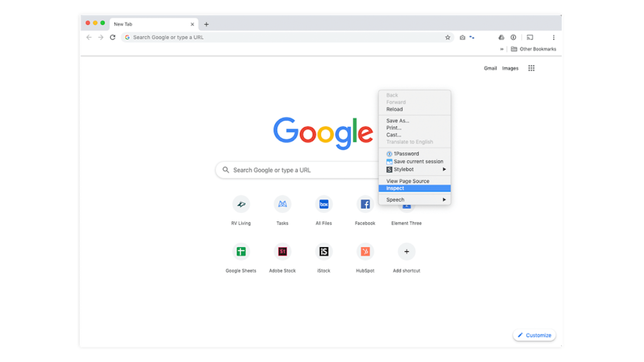Open the HubSpot shortcut

click(x=365, y=251)
